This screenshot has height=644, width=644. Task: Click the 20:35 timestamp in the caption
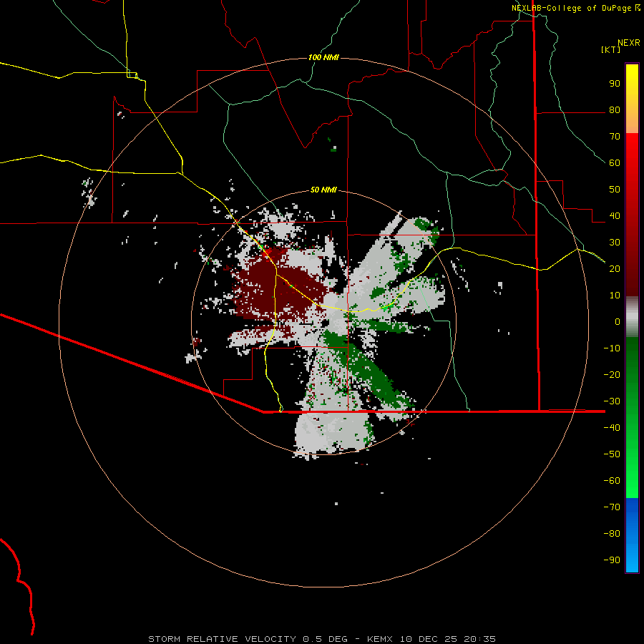(479, 639)
